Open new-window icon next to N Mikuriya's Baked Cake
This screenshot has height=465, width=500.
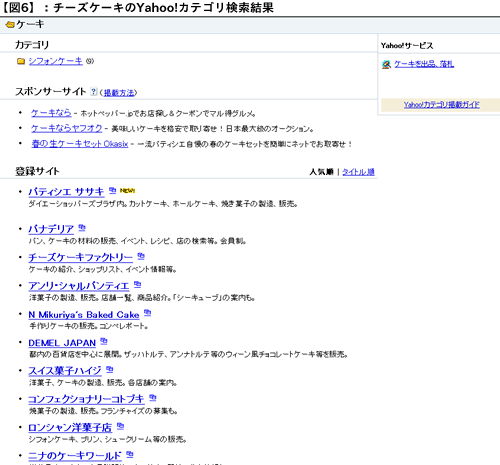147,313
